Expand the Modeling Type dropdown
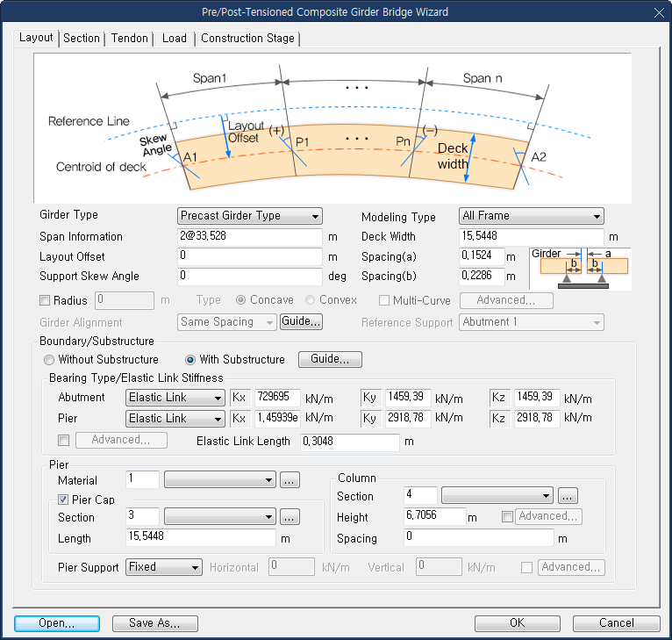Image resolution: width=672 pixels, height=640 pixels. (531, 216)
